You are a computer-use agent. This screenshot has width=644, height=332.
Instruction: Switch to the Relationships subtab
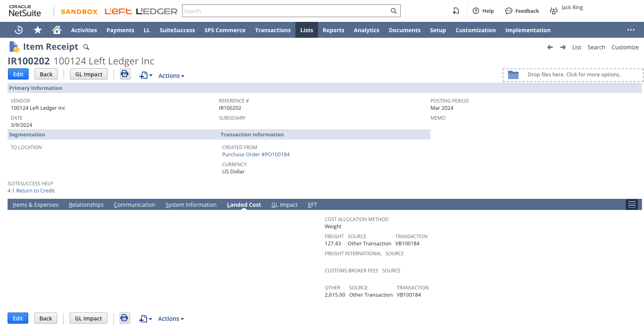pyautogui.click(x=86, y=205)
